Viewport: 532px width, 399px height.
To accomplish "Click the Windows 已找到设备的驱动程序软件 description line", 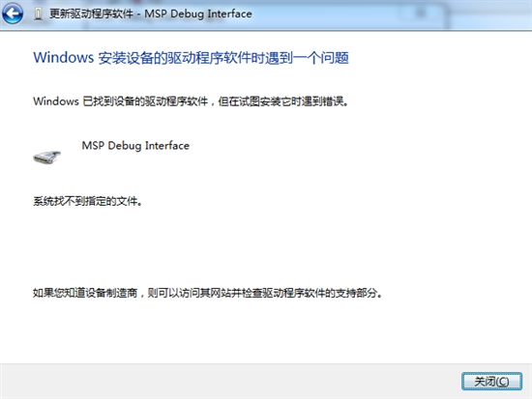I will tap(191, 101).
